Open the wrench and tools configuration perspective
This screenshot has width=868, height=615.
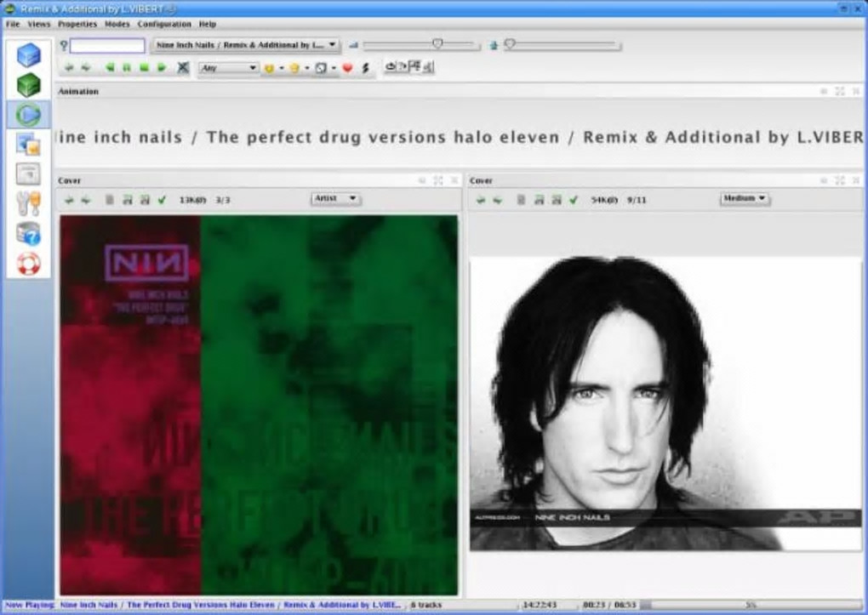(x=28, y=203)
